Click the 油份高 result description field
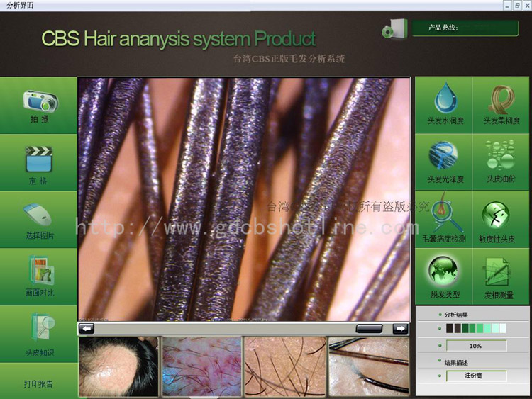 [477, 376]
